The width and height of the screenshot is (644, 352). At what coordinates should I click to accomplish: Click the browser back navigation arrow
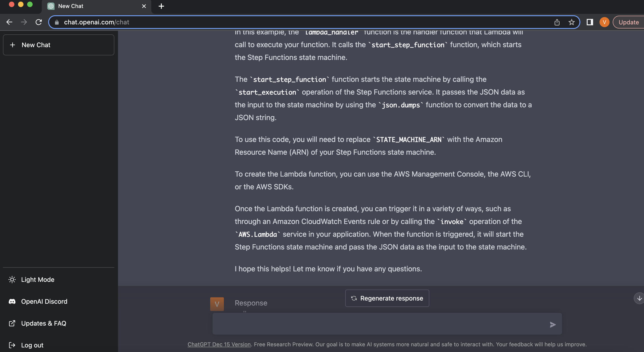tap(9, 22)
